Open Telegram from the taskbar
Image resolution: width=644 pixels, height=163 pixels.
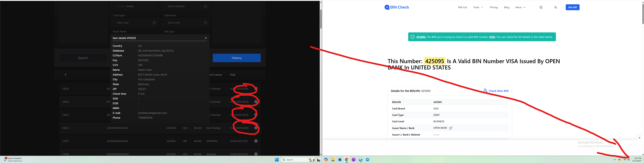[368, 160]
